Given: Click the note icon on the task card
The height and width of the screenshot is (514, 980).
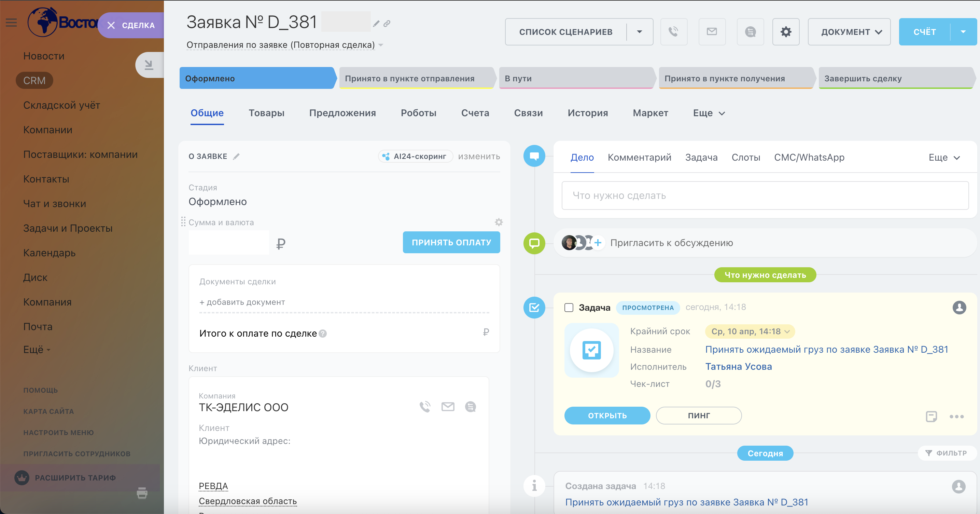Looking at the screenshot, I should tap(931, 416).
